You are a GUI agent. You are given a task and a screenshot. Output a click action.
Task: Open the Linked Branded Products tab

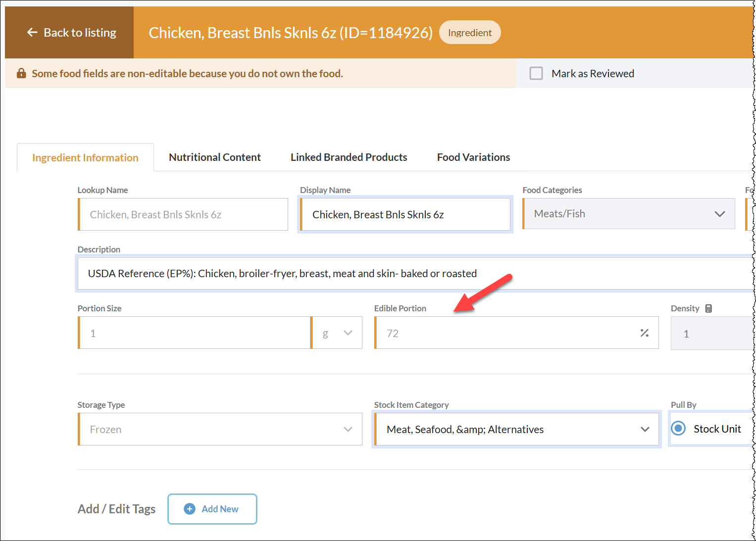[x=349, y=157]
